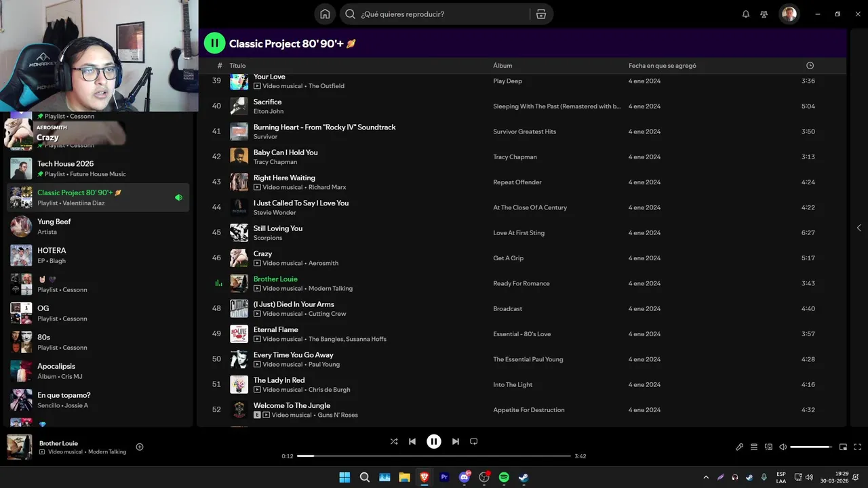The height and width of the screenshot is (488, 868).
Task: Open the Friend activity icon
Action: [x=764, y=14]
